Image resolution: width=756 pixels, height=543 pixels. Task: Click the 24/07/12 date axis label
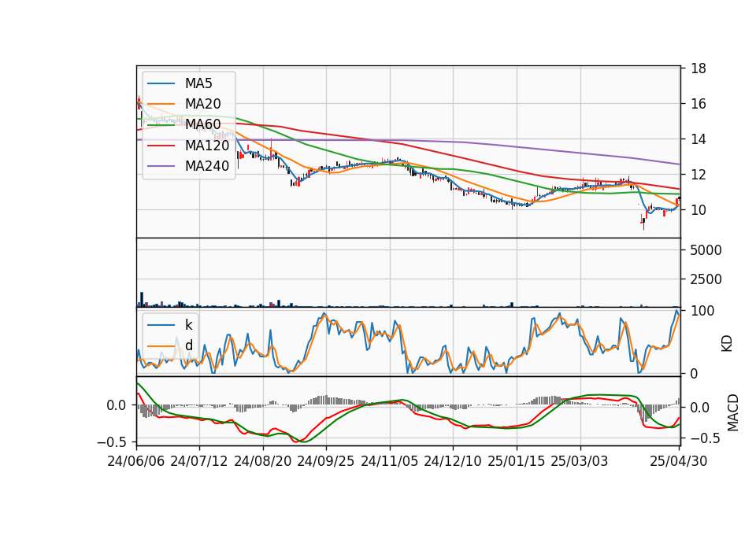[x=199, y=461]
